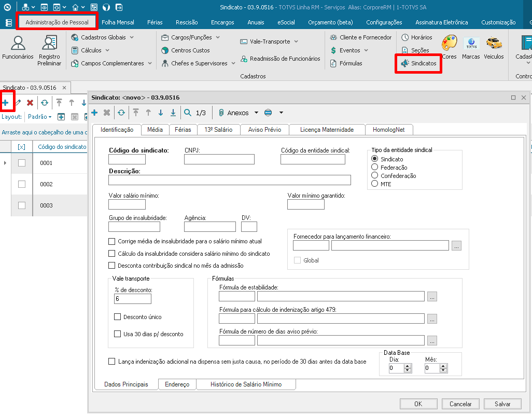532x415 pixels.
Task: Expand the Eventos dropdown
Action: [x=366, y=50]
